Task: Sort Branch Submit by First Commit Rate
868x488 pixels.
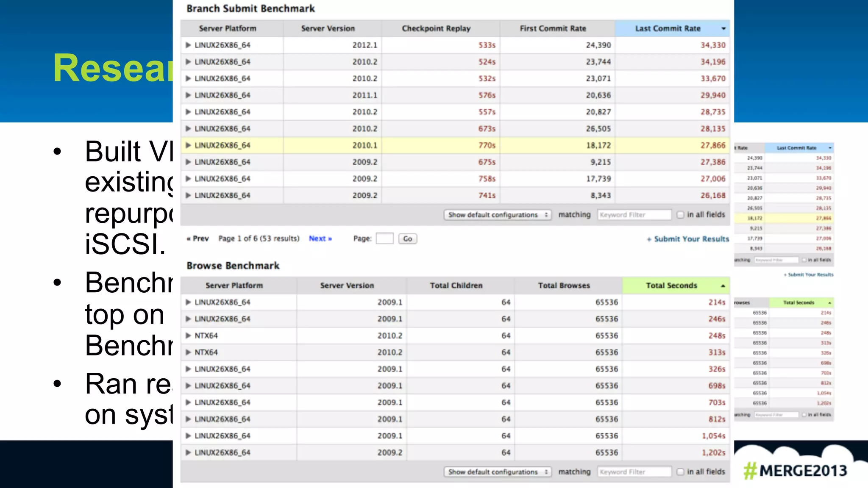Action: click(557, 28)
